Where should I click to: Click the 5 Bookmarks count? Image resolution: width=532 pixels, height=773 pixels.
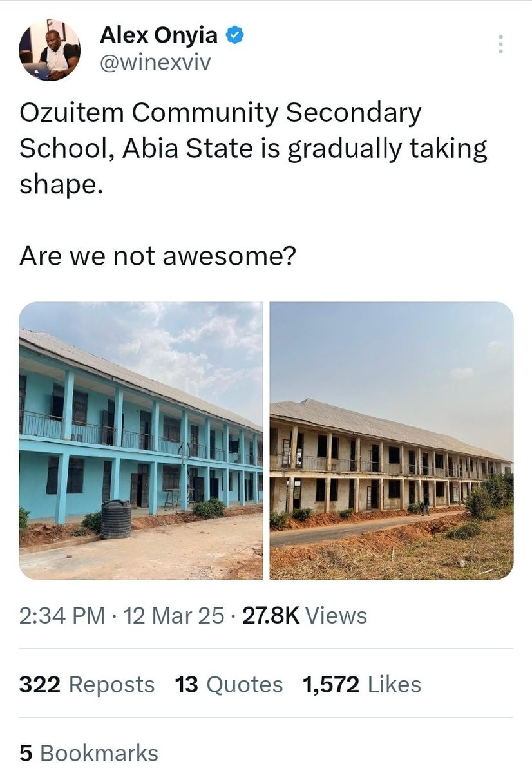point(88,753)
